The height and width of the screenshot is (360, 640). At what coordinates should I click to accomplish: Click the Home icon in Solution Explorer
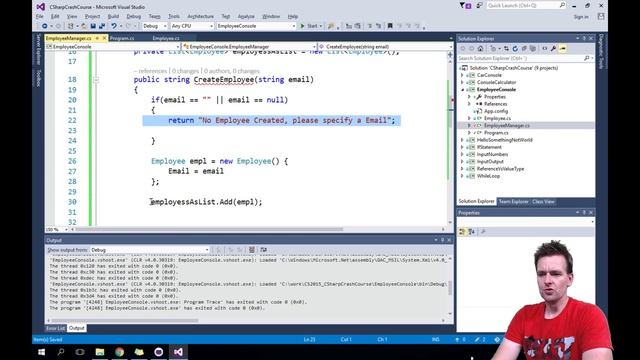click(480, 49)
